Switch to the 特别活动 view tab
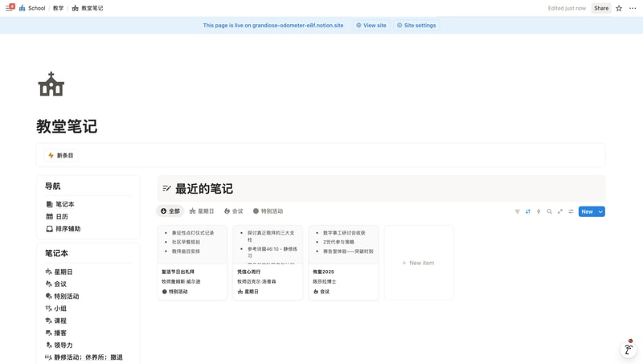 [268, 211]
